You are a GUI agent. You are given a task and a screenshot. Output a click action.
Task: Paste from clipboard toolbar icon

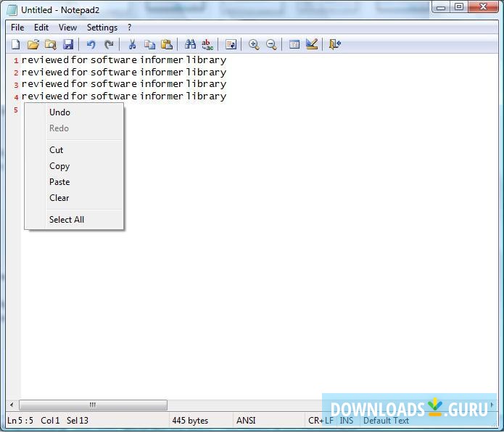(167, 44)
